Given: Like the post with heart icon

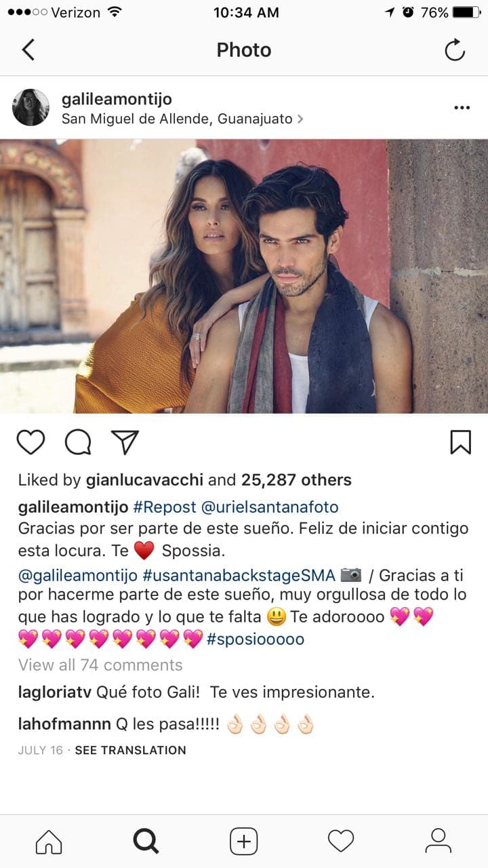Looking at the screenshot, I should (x=30, y=442).
